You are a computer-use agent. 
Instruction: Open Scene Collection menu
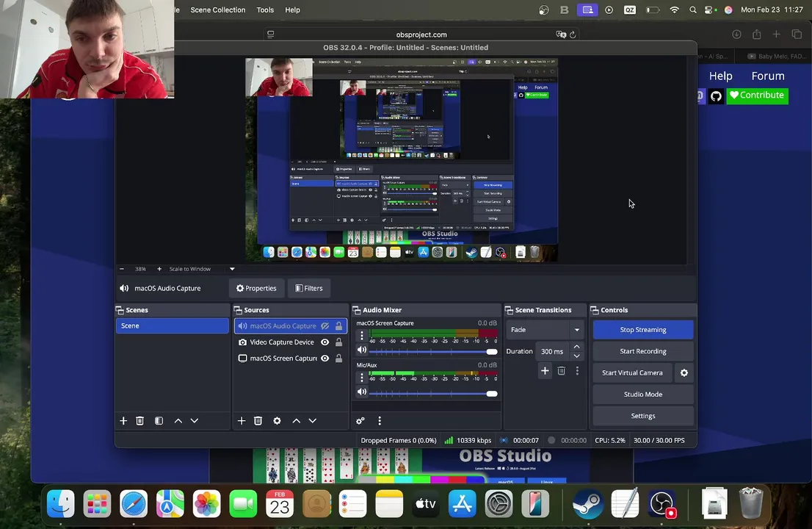coord(218,10)
